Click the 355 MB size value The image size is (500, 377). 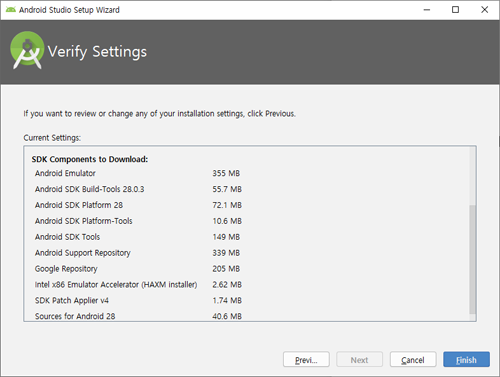click(x=226, y=173)
